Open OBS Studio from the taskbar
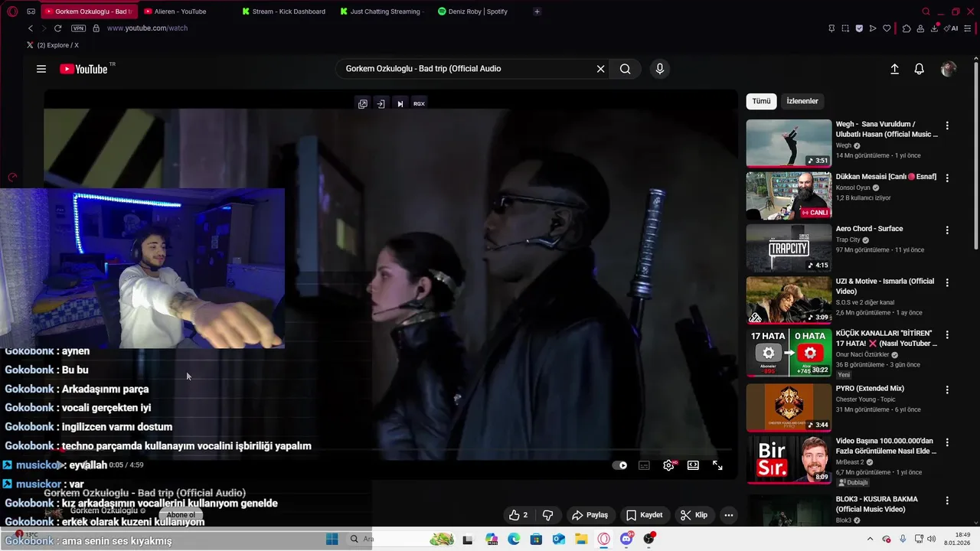 click(649, 539)
